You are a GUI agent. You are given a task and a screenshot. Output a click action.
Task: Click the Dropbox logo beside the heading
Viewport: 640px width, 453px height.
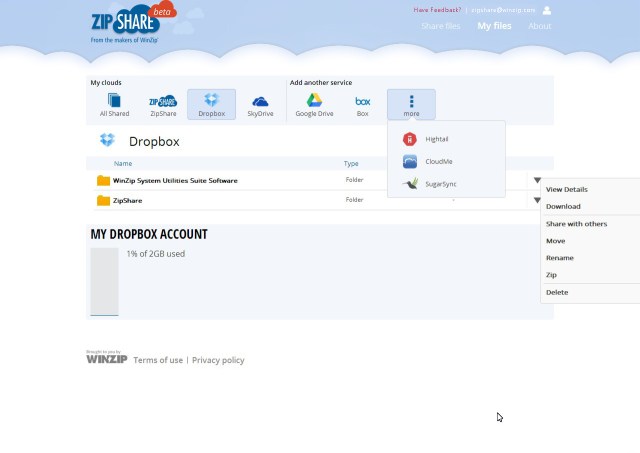tap(107, 140)
